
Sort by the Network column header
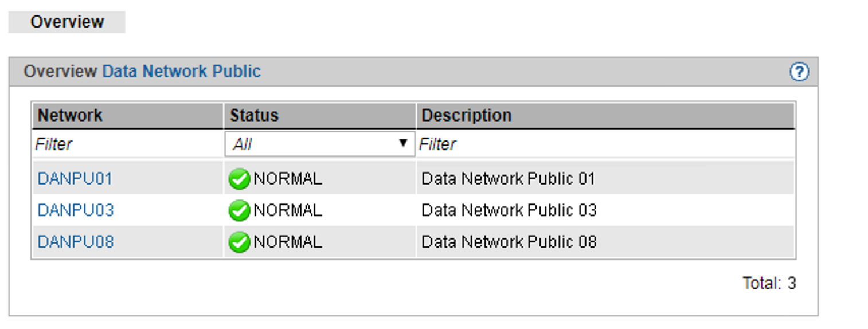128,116
